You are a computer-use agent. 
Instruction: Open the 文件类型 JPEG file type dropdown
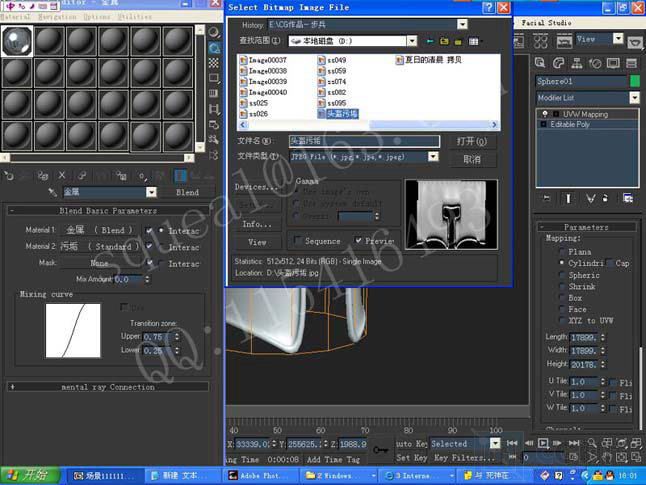433,157
